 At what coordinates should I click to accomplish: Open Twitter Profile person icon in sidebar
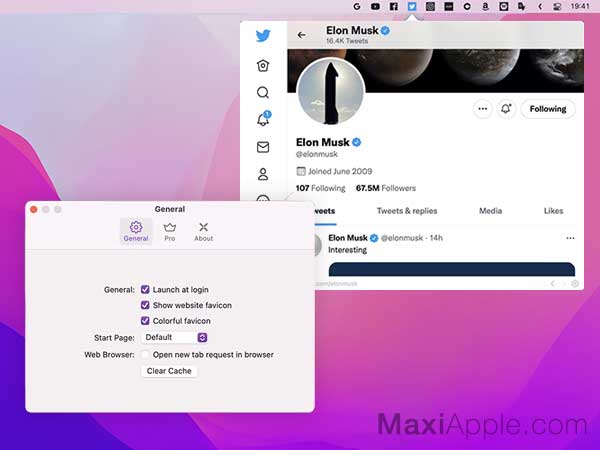(x=263, y=174)
